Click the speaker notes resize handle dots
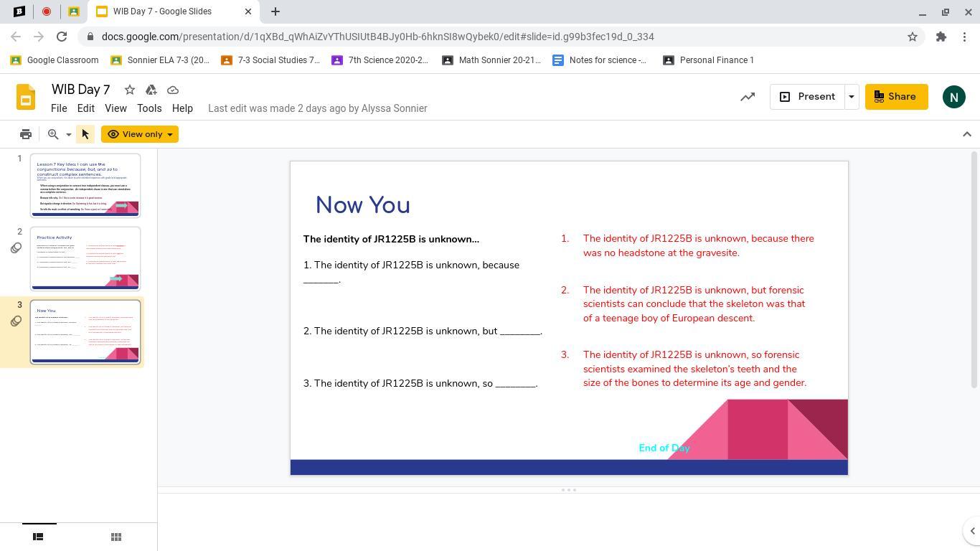This screenshot has height=551, width=980. point(569,490)
